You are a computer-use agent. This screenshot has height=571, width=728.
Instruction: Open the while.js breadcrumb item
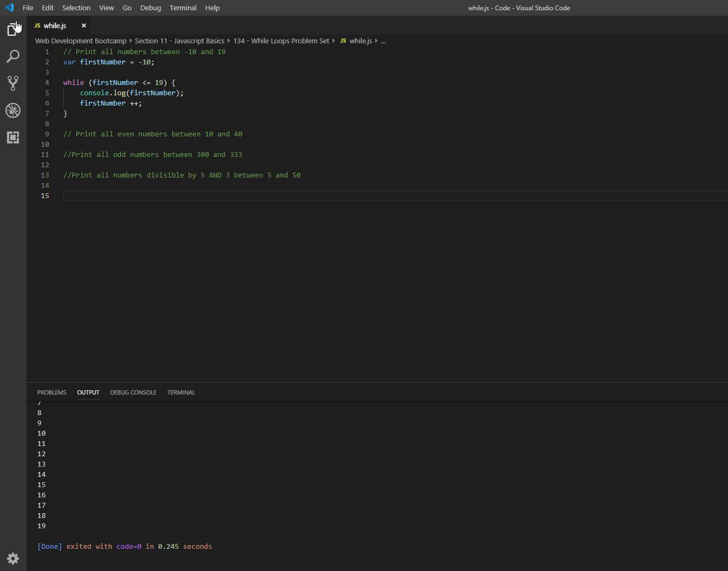[x=361, y=41]
